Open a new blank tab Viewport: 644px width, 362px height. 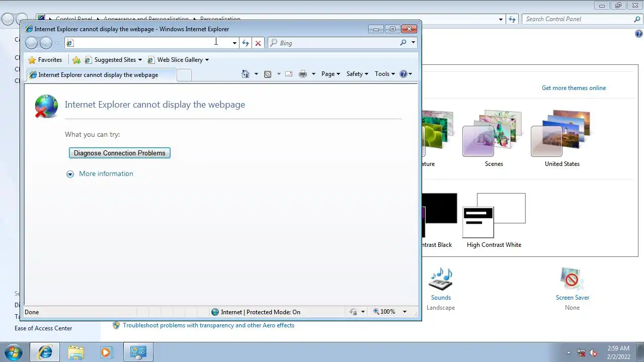pos(184,75)
